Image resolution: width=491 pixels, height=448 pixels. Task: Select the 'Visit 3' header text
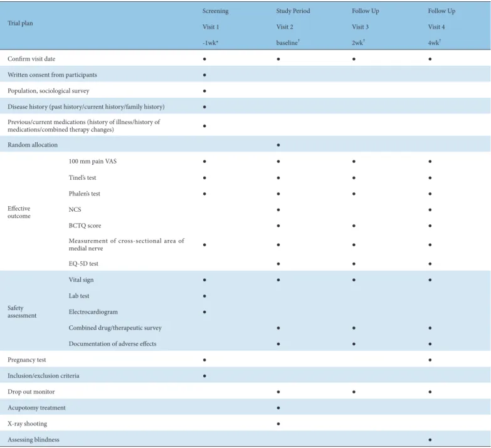pyautogui.click(x=360, y=27)
